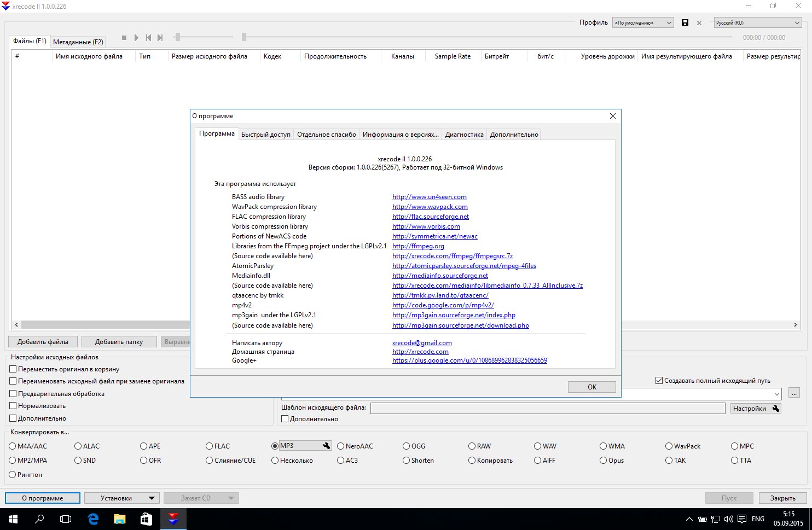The height and width of the screenshot is (530, 812).
Task: Open Дополнительно tab in about dialog
Action: (514, 135)
